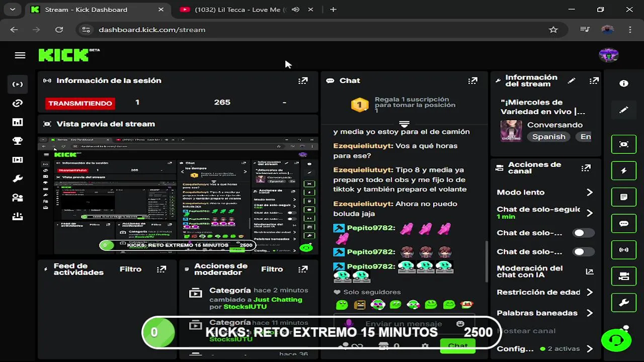Open the analytics chart icon in left sidebar
The image size is (644, 362).
point(18,122)
